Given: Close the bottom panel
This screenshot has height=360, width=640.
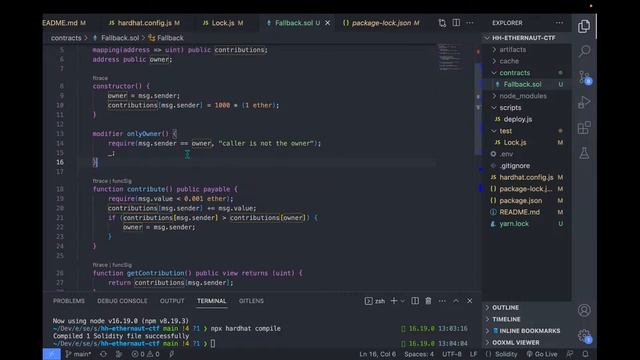Looking at the screenshot, I should (470, 301).
